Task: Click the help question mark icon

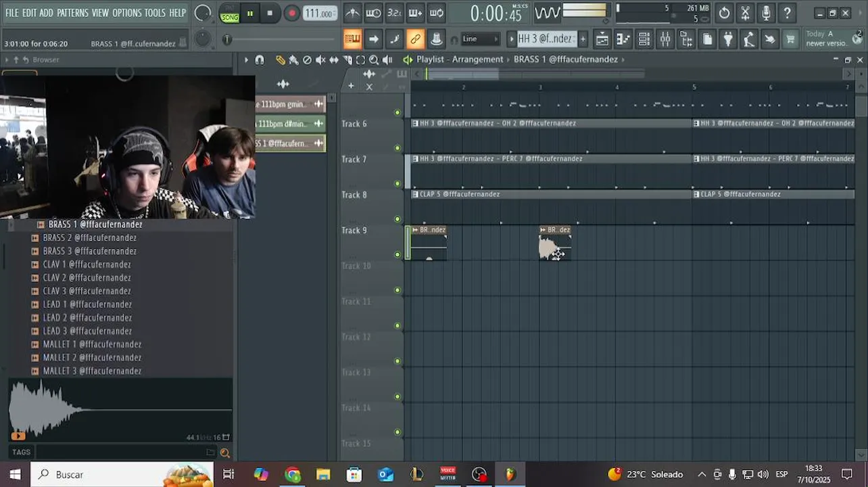Action: point(787,13)
